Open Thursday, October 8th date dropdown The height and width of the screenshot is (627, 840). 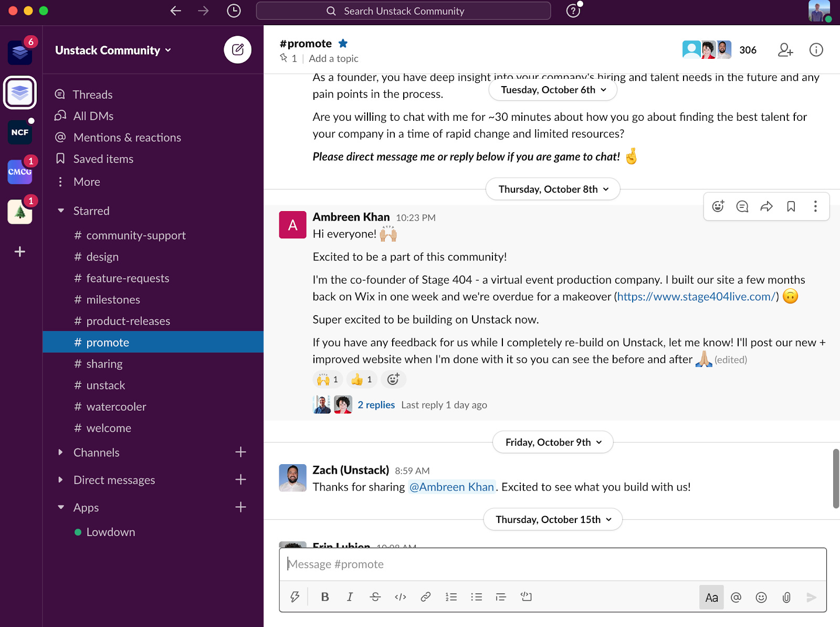[x=553, y=189]
